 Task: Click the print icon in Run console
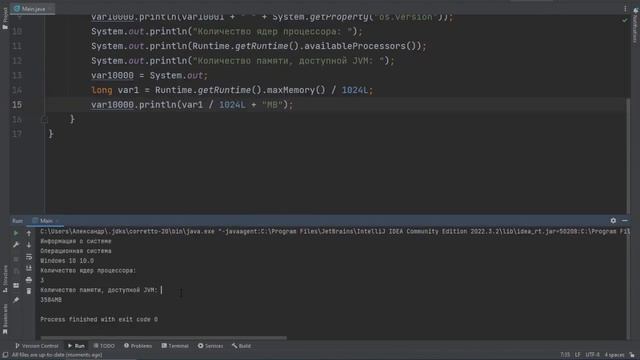(x=29, y=280)
